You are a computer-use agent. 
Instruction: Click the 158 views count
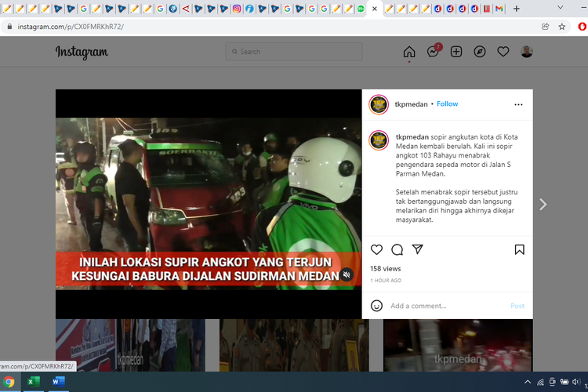click(386, 269)
